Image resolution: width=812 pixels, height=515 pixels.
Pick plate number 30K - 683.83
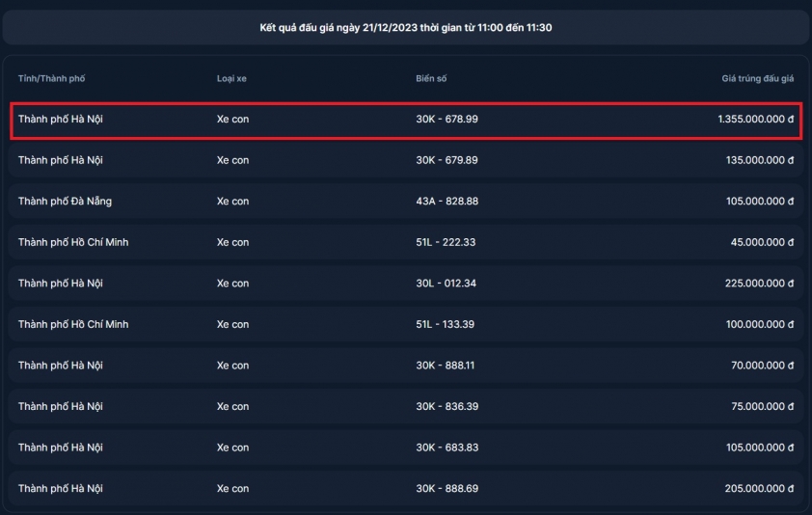point(447,447)
